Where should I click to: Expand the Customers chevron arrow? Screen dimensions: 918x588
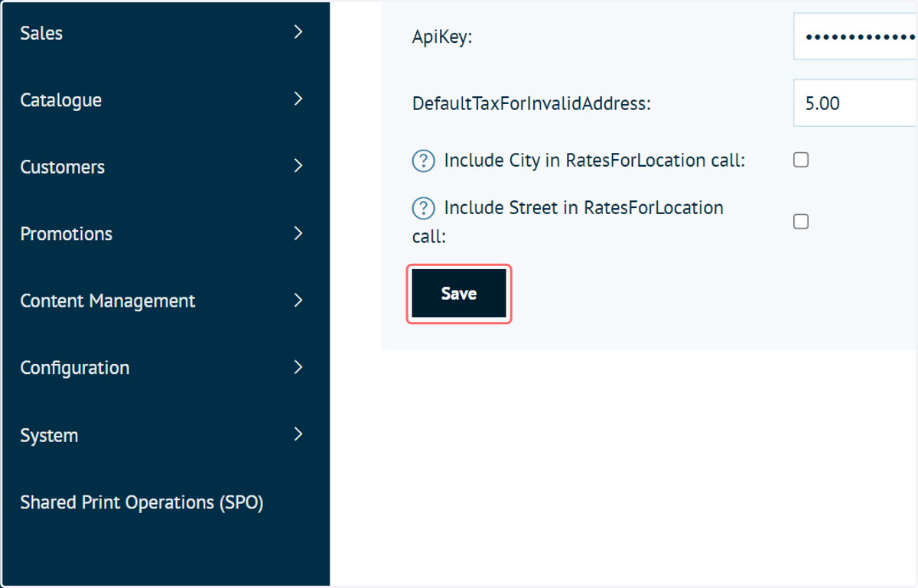(x=298, y=166)
